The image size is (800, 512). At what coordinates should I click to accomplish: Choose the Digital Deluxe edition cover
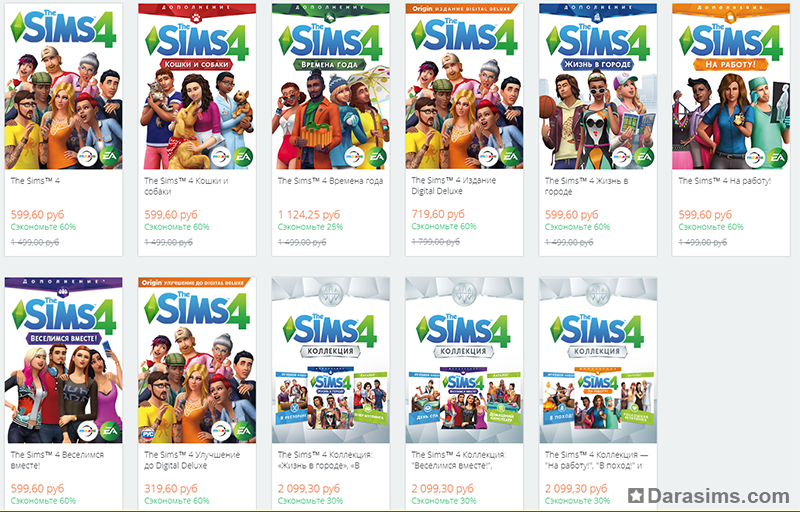pos(464,86)
